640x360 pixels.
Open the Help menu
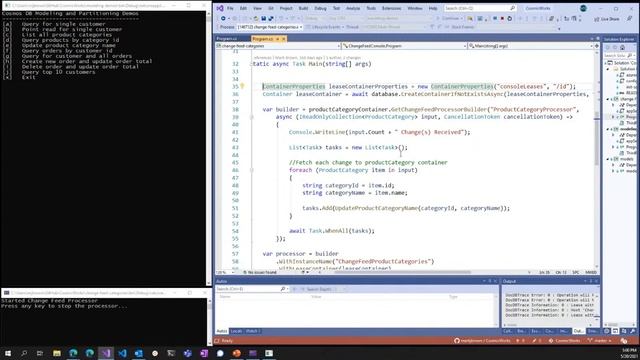click(x=433, y=8)
